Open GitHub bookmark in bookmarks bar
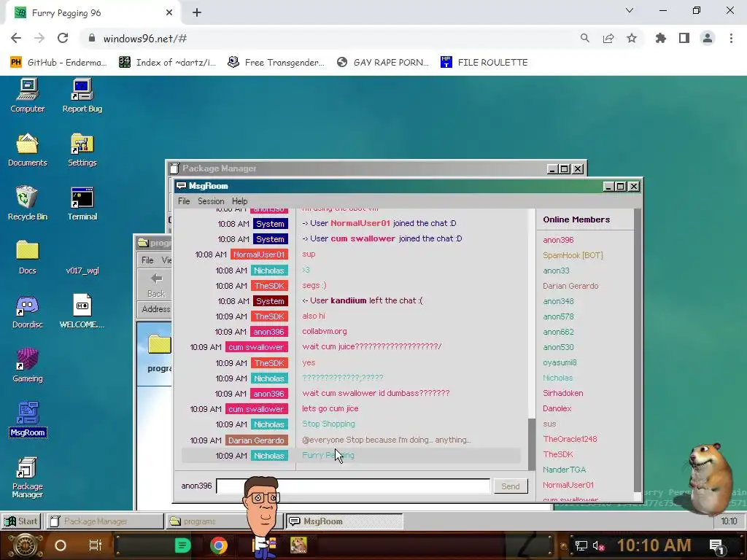The height and width of the screenshot is (560, 747). (58, 63)
